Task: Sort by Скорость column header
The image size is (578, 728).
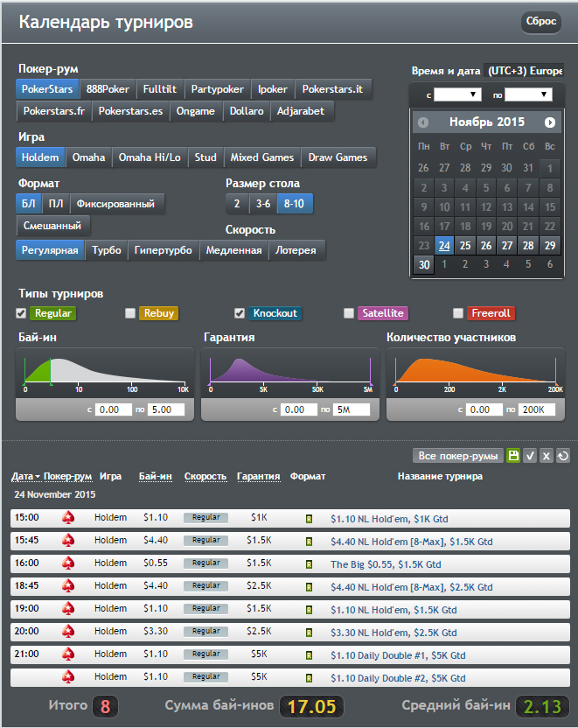Action: click(205, 476)
